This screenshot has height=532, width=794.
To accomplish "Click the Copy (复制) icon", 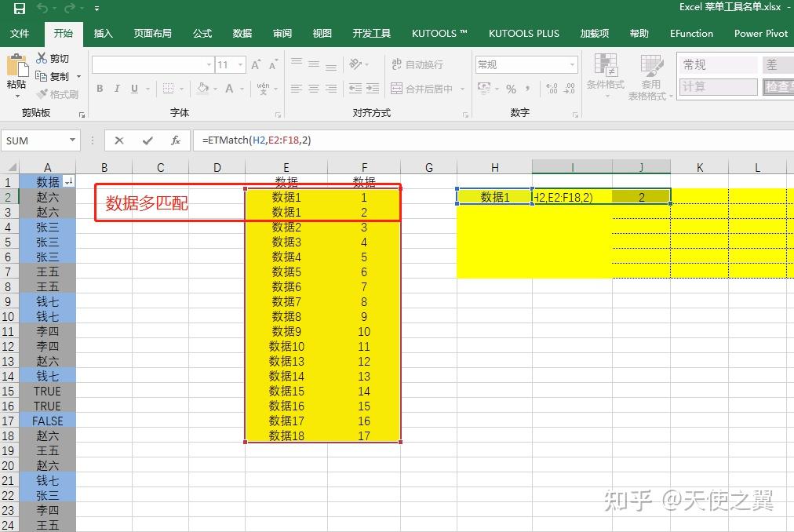I will (42, 76).
